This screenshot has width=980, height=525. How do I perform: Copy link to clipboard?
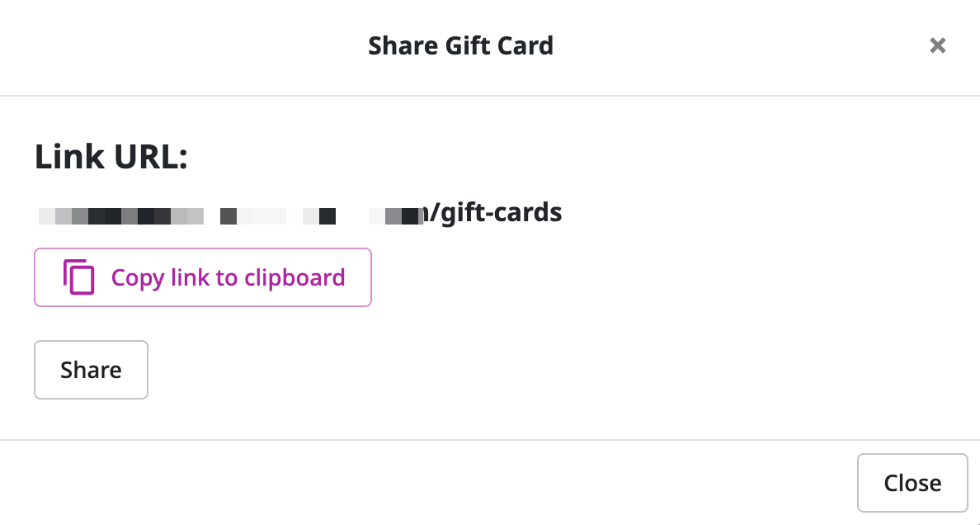pyautogui.click(x=202, y=277)
